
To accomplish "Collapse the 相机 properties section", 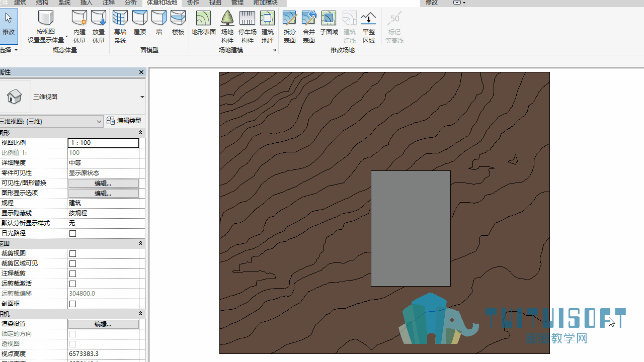I will 141,314.
